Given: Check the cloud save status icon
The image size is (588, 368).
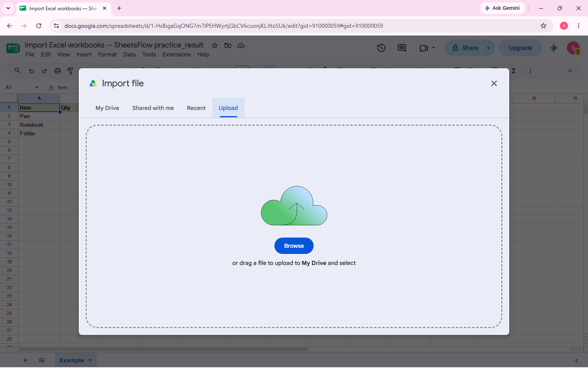Looking at the screenshot, I should (241, 45).
